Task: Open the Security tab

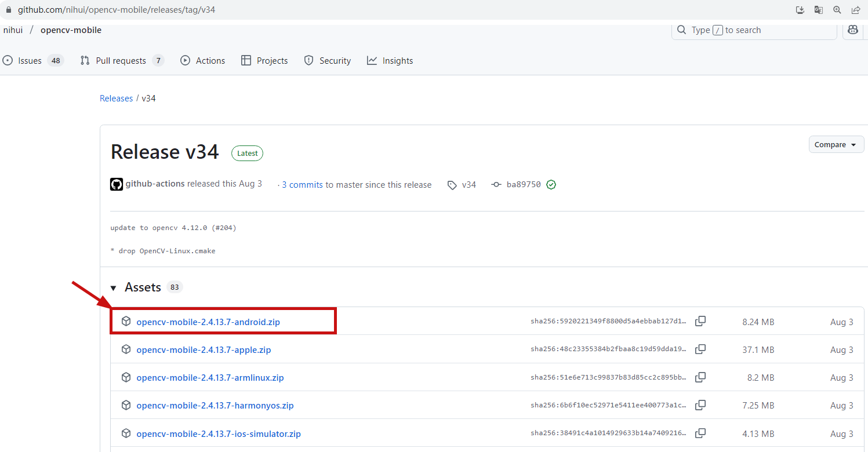Action: coord(328,60)
